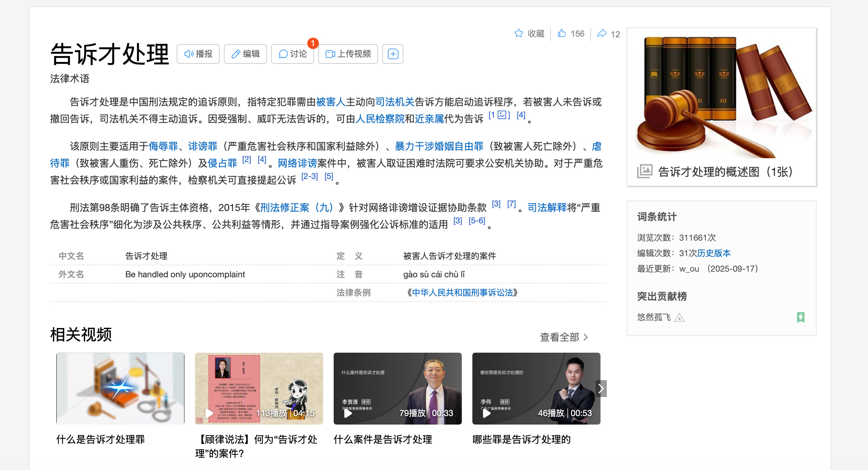Viewport: 868px width, 470px height.
Task: Click the 上传视频 upload video button
Action: point(348,54)
